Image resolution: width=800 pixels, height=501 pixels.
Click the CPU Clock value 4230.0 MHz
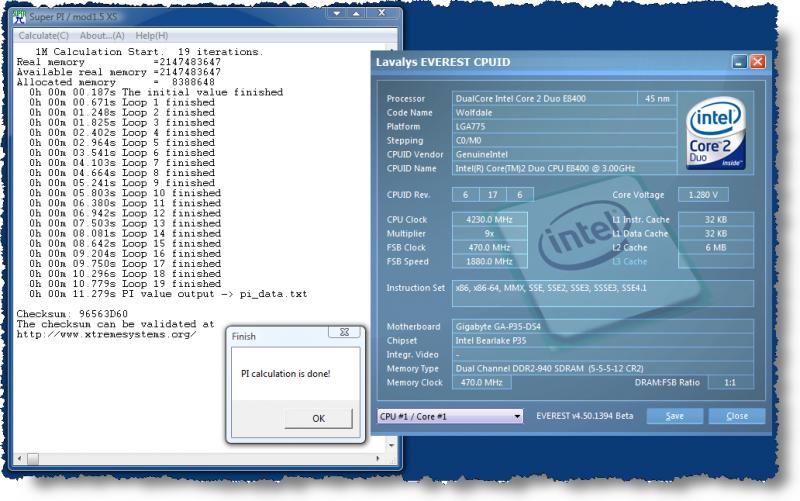pos(489,219)
